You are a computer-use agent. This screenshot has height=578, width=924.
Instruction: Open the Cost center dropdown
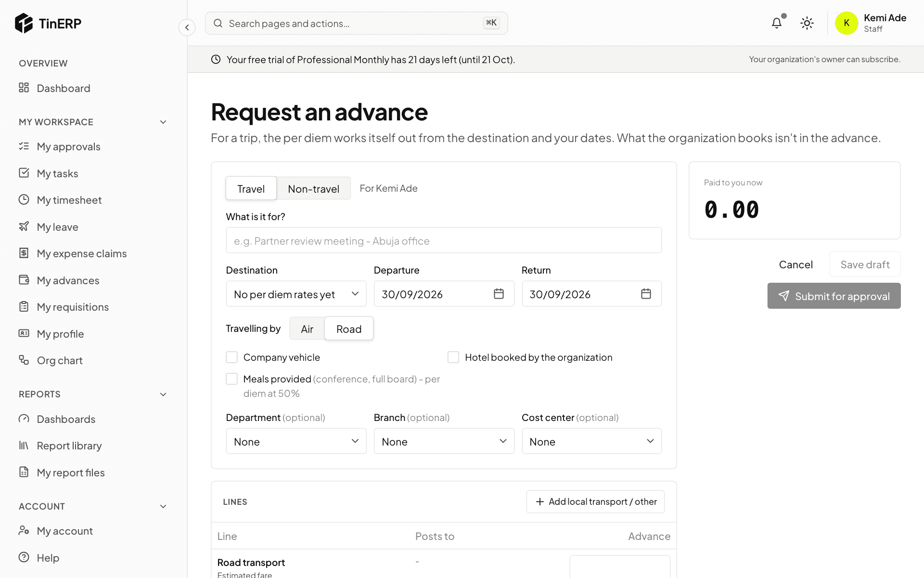[x=591, y=441]
